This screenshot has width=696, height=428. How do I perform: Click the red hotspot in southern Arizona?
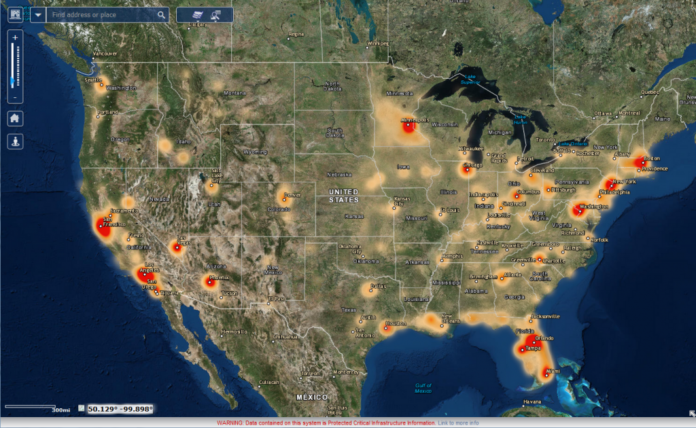pyautogui.click(x=210, y=282)
